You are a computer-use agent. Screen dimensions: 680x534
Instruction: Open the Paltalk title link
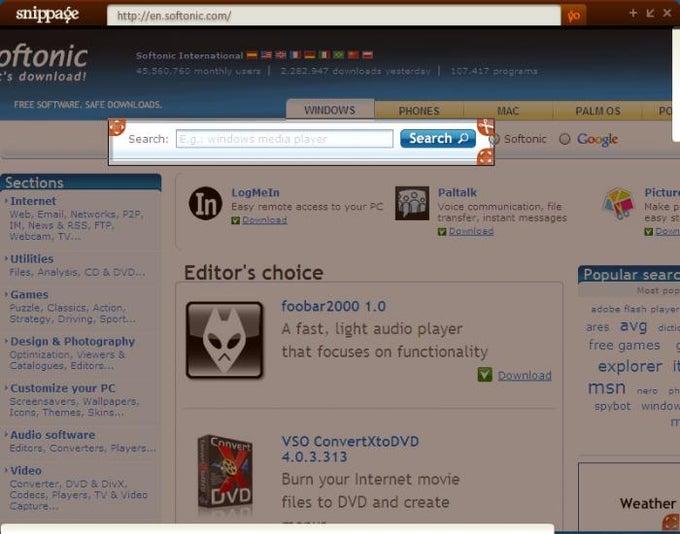click(x=458, y=192)
